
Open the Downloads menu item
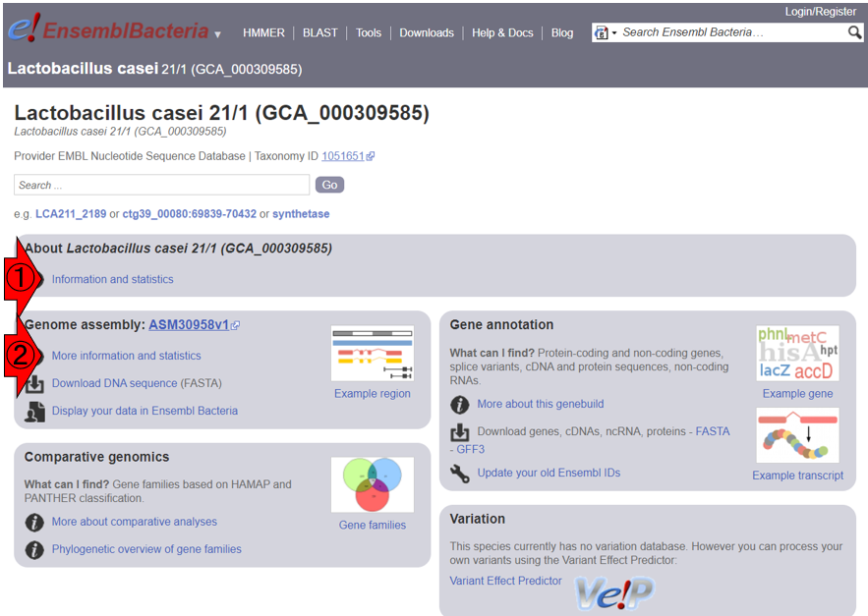[x=427, y=32]
